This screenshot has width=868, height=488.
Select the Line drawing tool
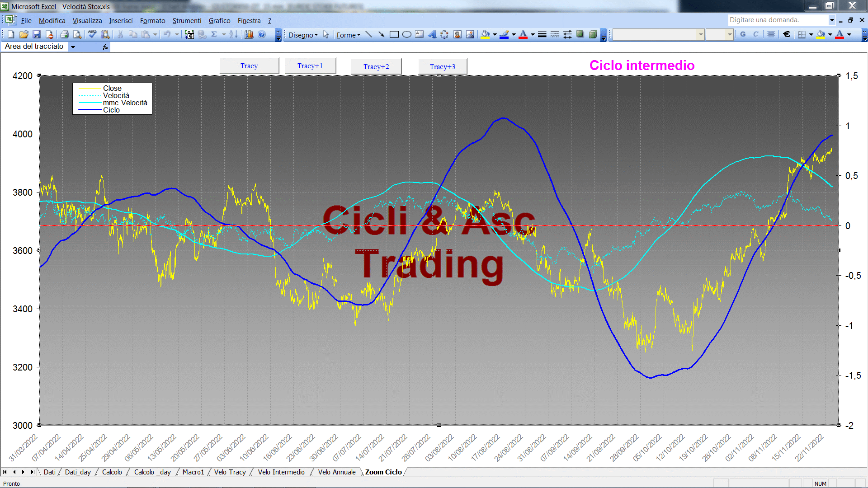click(368, 35)
